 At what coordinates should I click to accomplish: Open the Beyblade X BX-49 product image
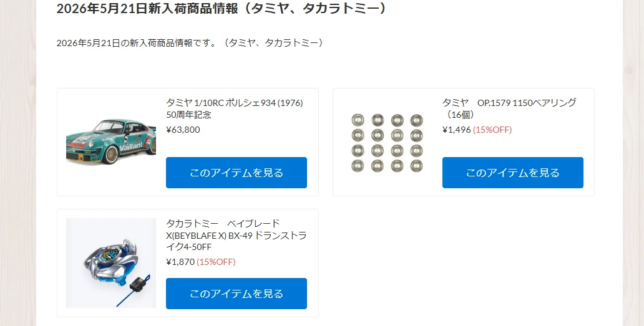[111, 263]
